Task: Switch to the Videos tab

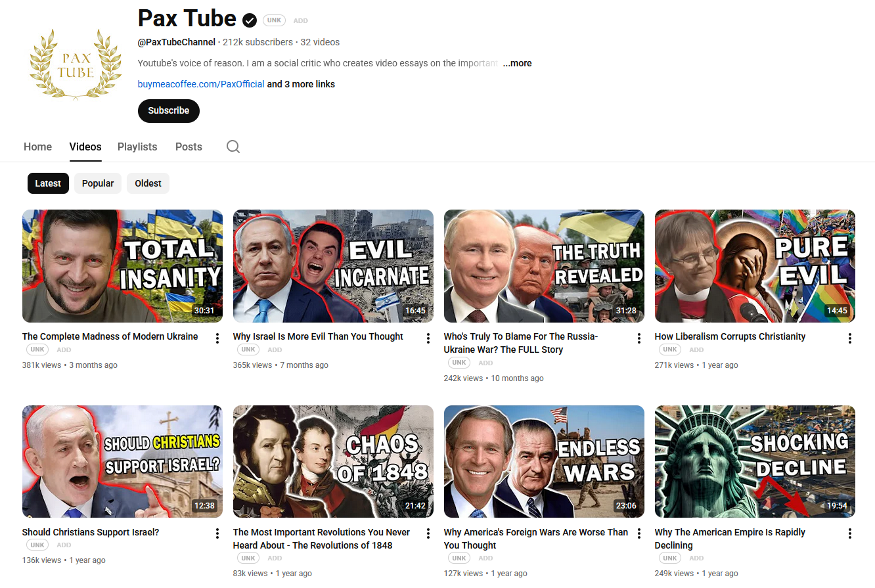Action: [85, 147]
